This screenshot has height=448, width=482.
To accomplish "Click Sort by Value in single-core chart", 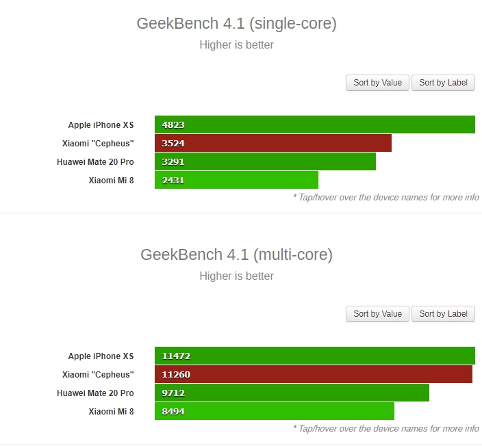I will click(x=377, y=83).
